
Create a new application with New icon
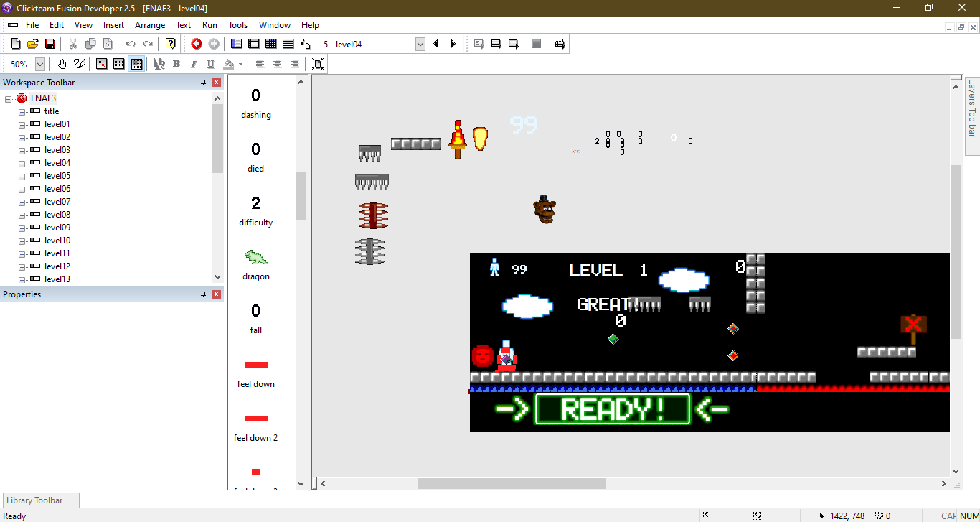coord(16,44)
